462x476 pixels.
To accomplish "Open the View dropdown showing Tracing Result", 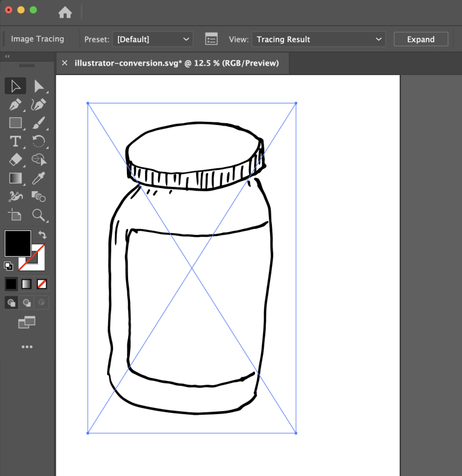I will tap(319, 40).
